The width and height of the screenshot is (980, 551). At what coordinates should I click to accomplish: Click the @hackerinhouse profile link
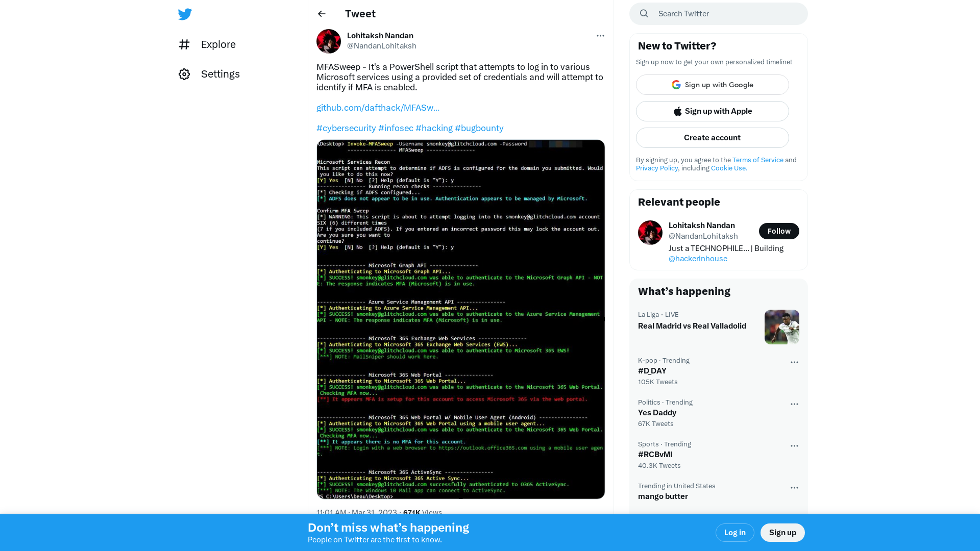pos(698,258)
